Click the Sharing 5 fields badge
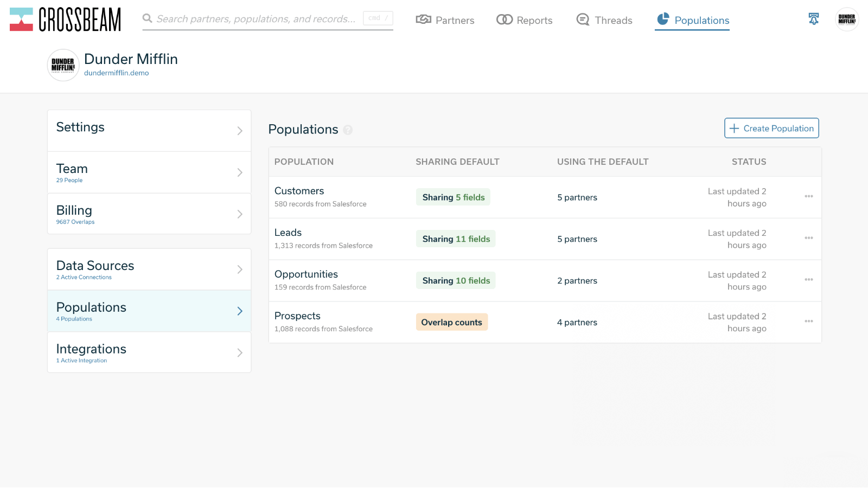 [454, 197]
